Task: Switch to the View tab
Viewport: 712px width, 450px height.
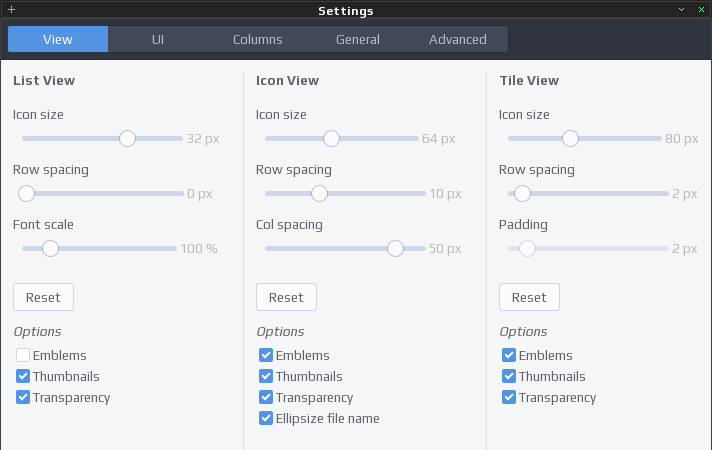Action: [x=58, y=39]
